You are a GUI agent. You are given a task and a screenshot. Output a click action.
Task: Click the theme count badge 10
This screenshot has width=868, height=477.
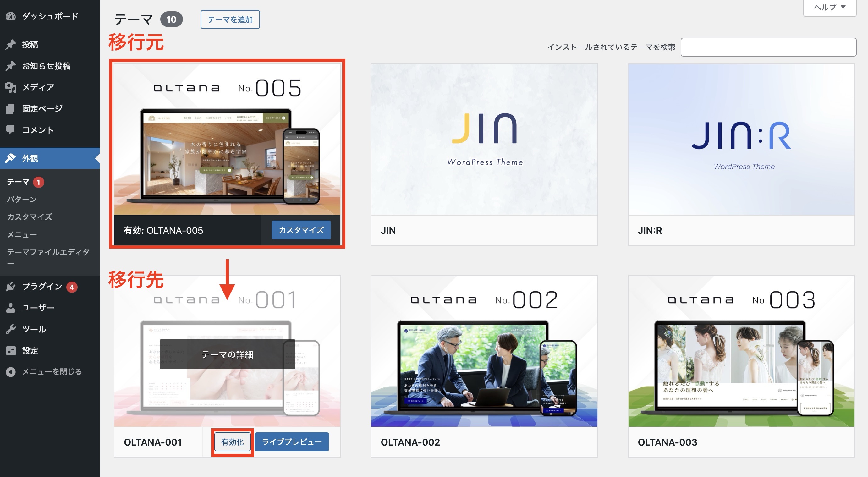(171, 19)
